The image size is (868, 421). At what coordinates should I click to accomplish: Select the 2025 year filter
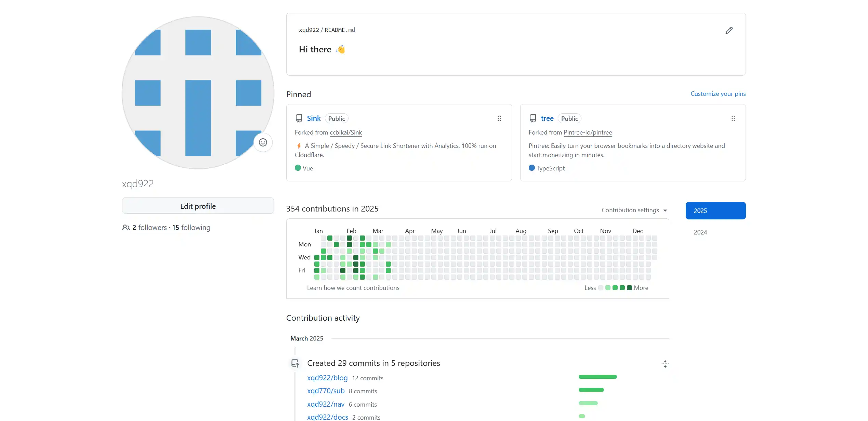point(715,210)
